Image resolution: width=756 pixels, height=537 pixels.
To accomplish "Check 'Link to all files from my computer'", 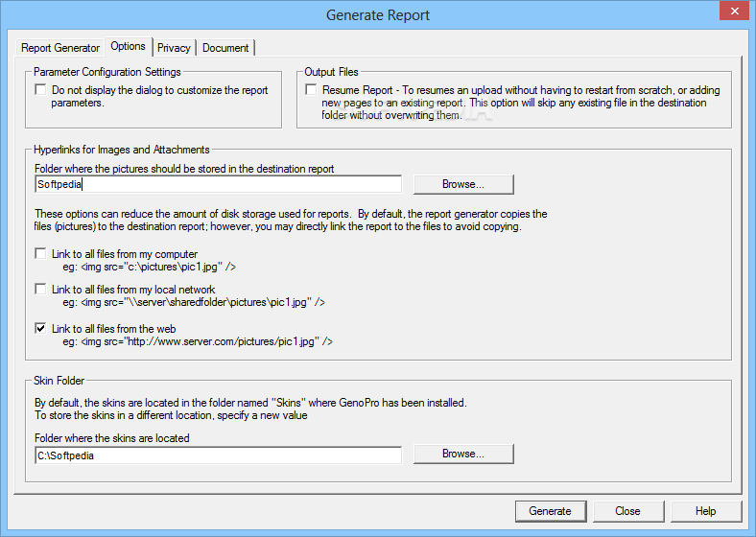I will (x=40, y=253).
